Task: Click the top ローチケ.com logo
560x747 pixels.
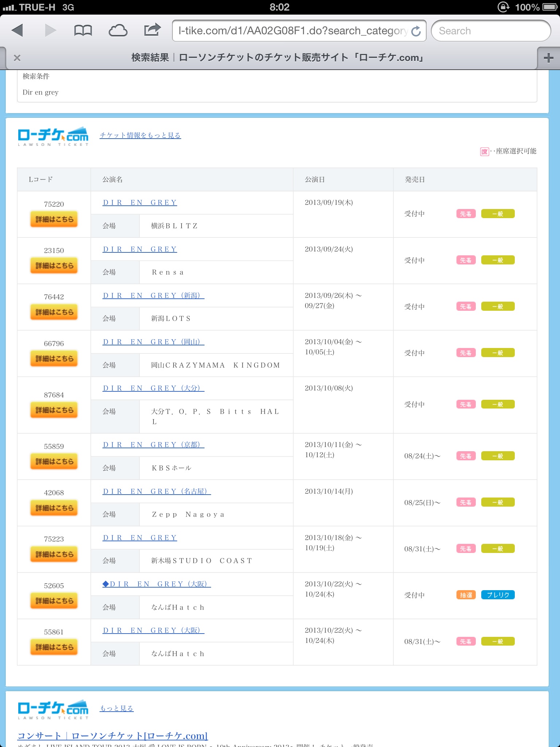Action: point(53,136)
